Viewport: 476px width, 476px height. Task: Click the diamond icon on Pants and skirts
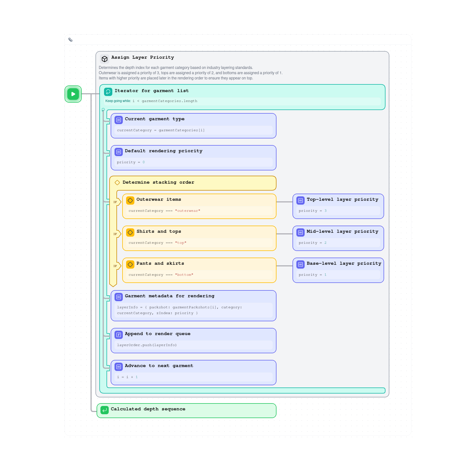tap(130, 264)
